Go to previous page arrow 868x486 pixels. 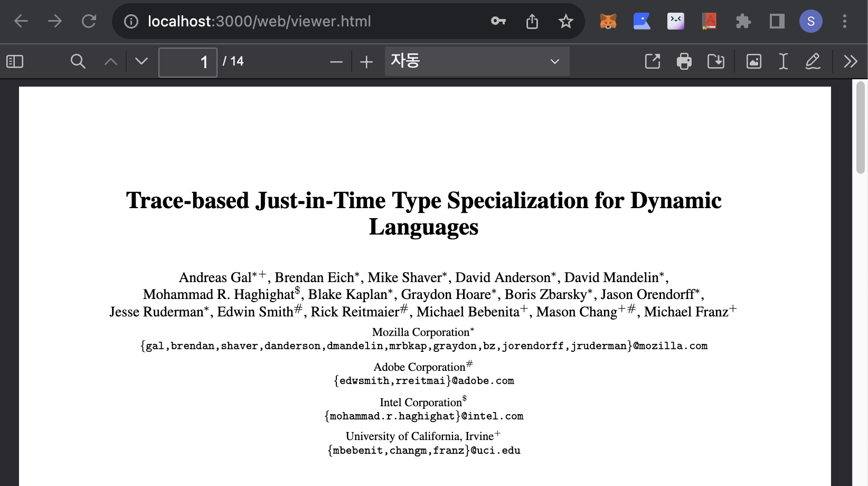click(110, 62)
